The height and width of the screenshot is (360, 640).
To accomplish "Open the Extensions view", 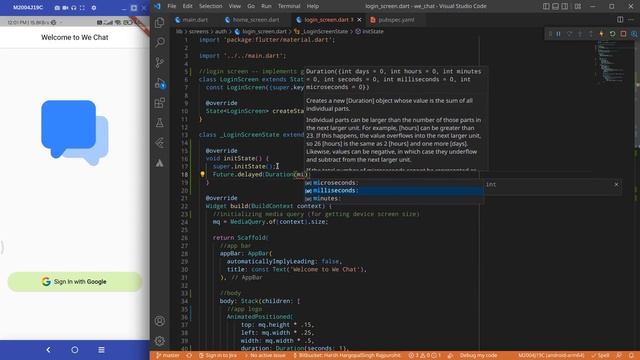I will tap(160, 102).
